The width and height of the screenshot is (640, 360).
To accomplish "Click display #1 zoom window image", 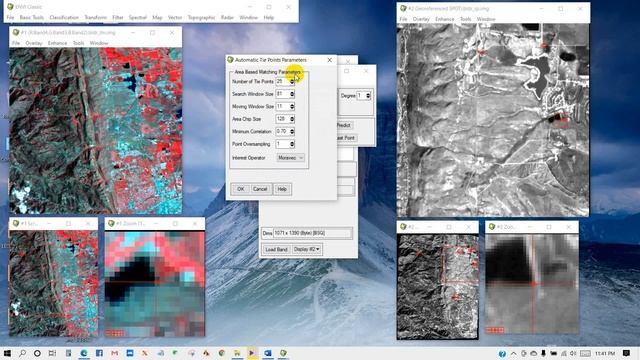I will tap(155, 284).
